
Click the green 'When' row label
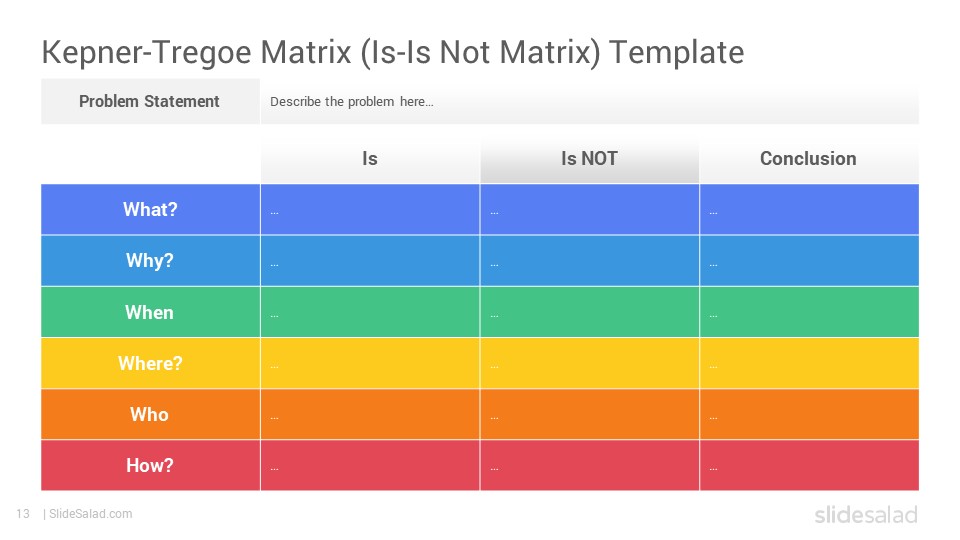[x=150, y=312]
